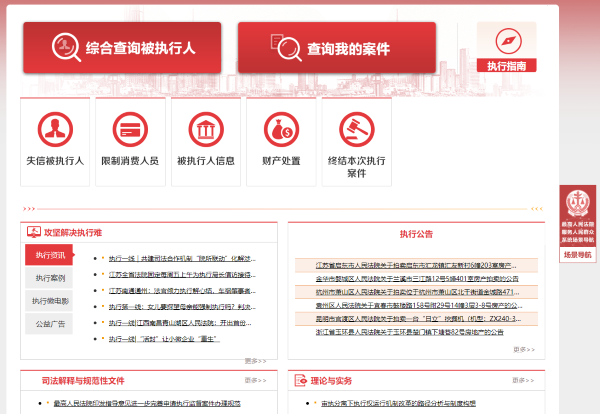
Task: Open the 金华市婺城区人民法院 notice
Action: 417,279
